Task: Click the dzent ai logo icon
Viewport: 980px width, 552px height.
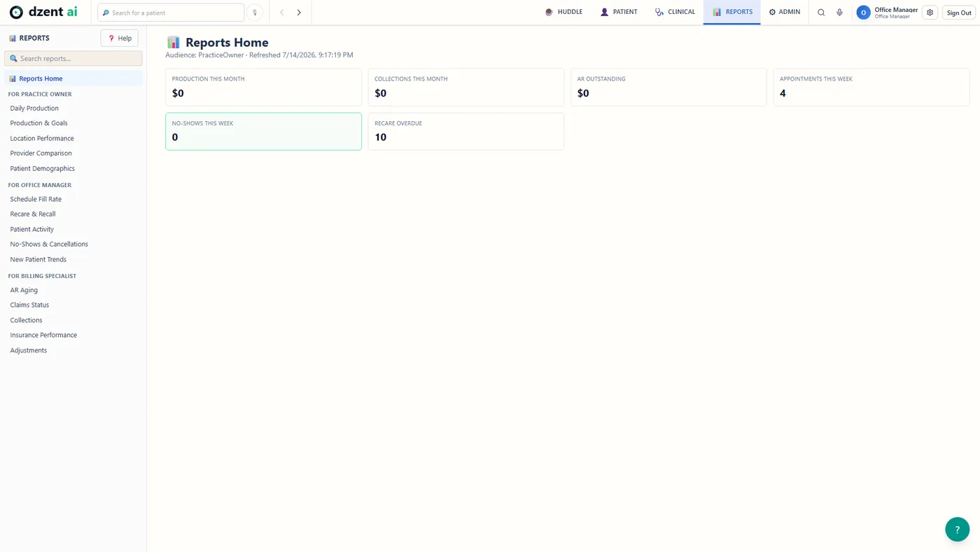Action: tap(16, 13)
